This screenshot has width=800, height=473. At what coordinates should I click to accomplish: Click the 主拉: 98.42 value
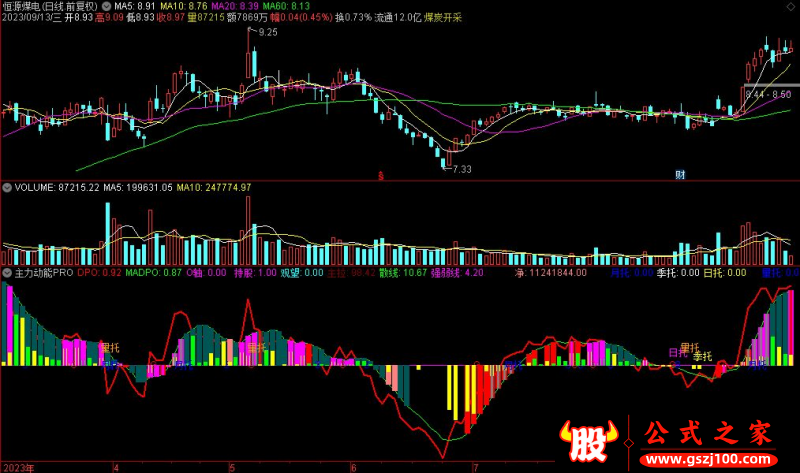(351, 273)
